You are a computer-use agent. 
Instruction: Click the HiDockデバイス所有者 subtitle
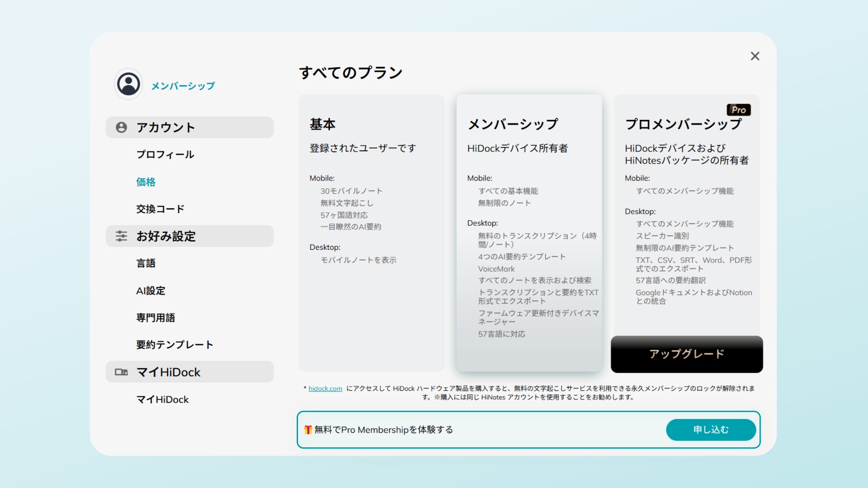[x=517, y=148]
